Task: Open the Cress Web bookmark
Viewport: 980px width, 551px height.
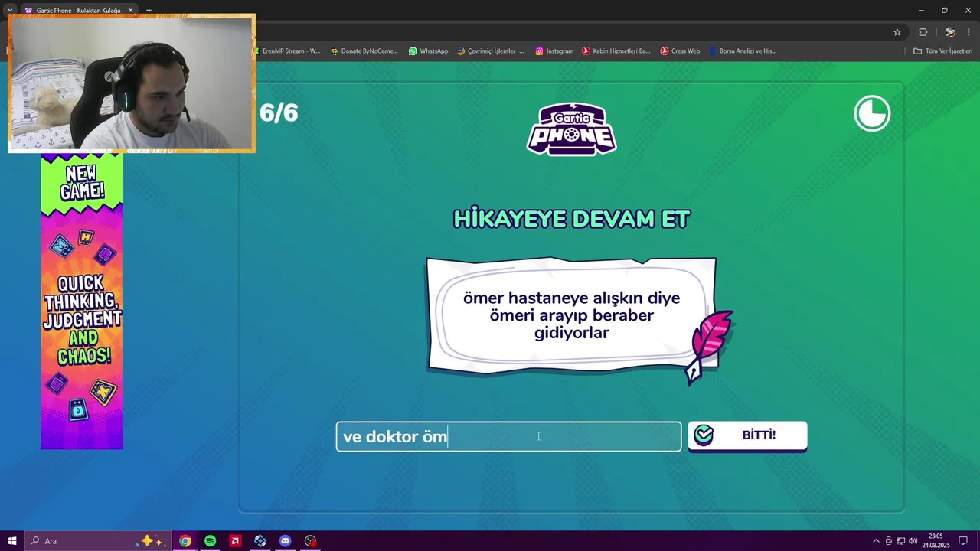Action: tap(680, 51)
